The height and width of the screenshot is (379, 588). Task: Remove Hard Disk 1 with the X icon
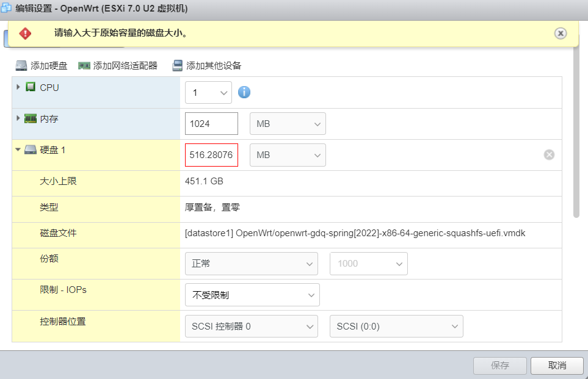coord(549,154)
